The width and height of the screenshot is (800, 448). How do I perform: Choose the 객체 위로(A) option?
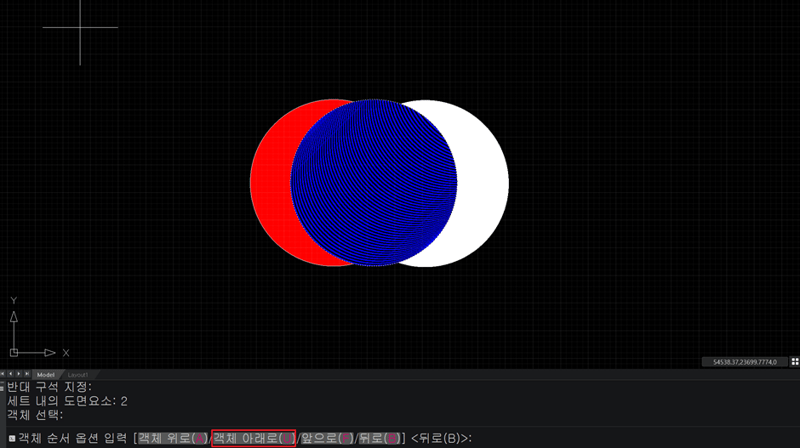(x=172, y=438)
